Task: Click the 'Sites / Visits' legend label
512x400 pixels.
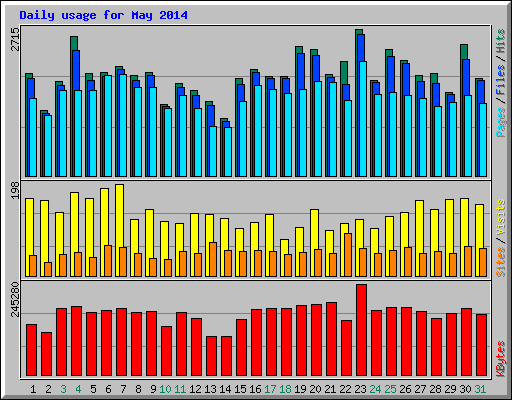Action: [501, 238]
